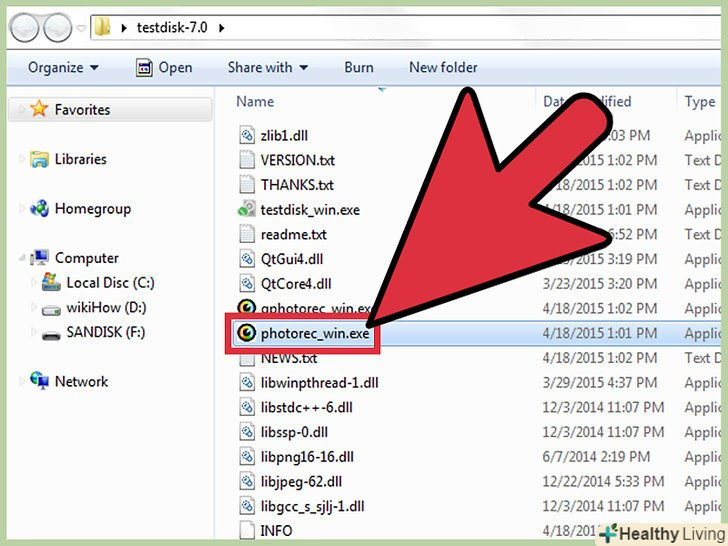Expand the arrow before testdisk-7.0 in path
Screen dimensions: 728x546
[124, 28]
